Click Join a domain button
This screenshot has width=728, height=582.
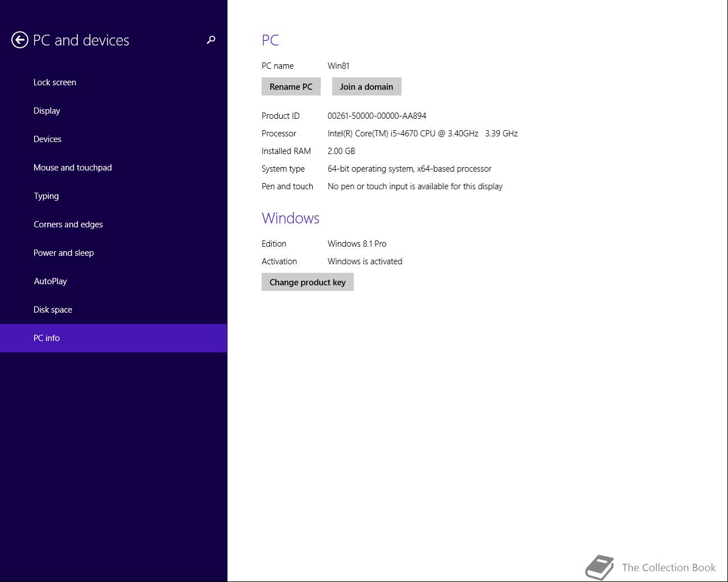366,86
